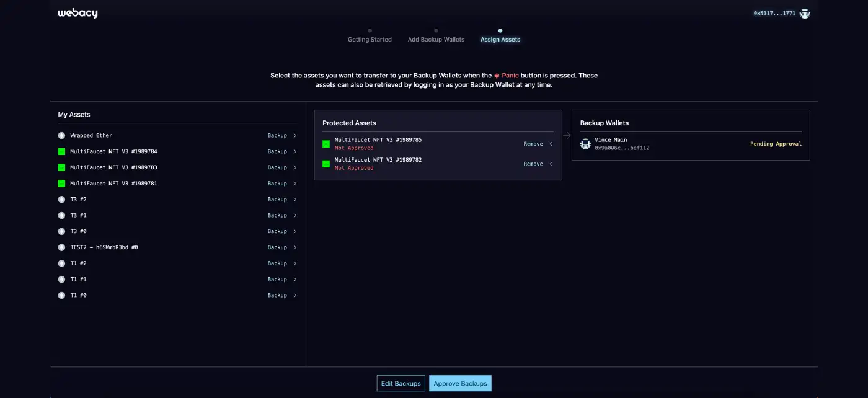Click the Webacy logo
The width and height of the screenshot is (868, 398).
(x=77, y=13)
